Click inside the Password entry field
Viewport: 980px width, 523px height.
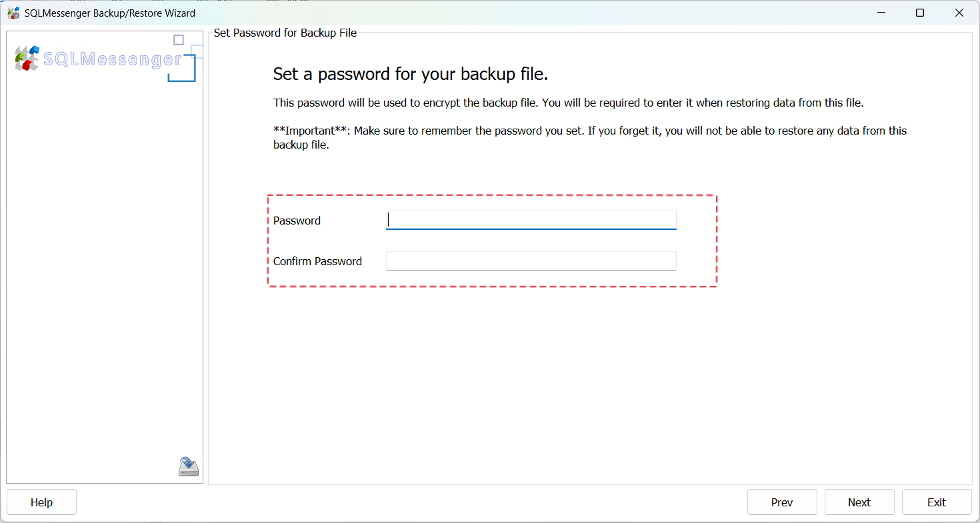coord(531,220)
